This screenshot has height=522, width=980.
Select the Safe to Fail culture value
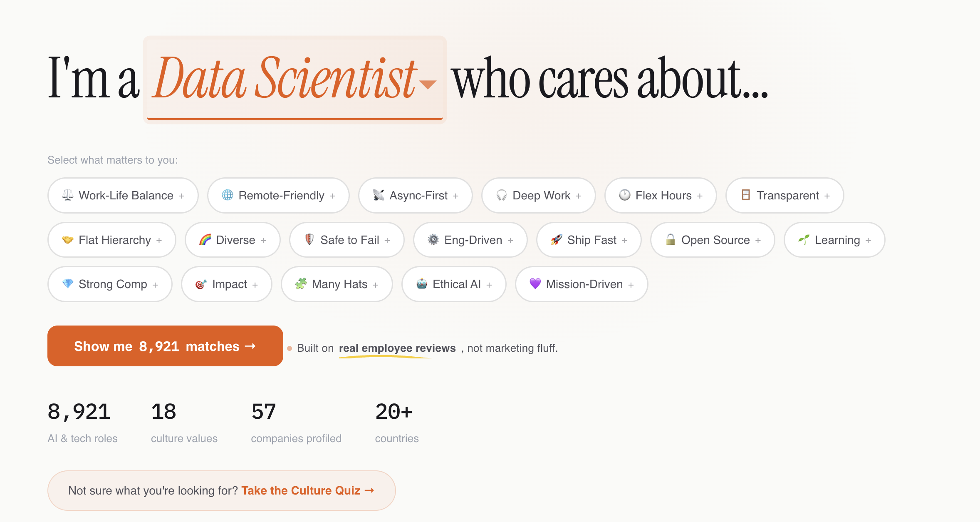[346, 240]
